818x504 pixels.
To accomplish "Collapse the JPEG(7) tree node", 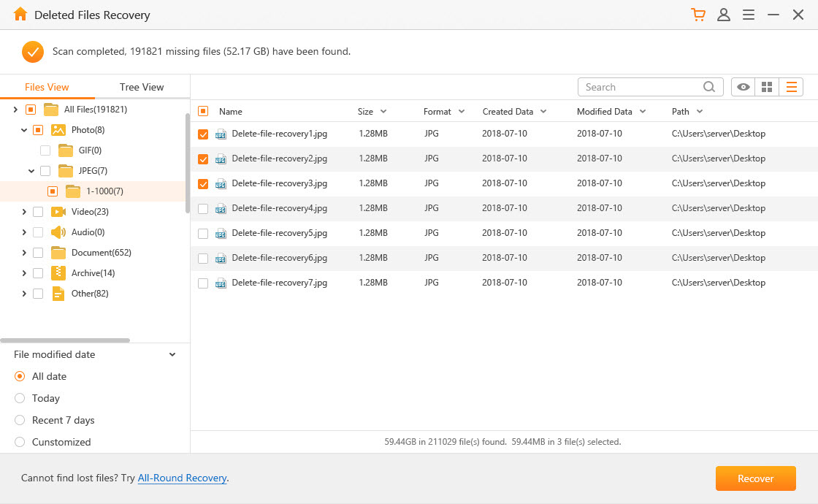I will point(31,171).
